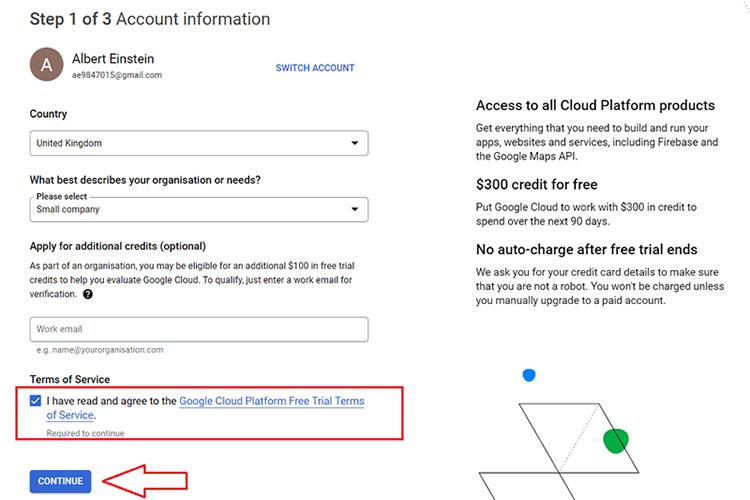This screenshot has width=750, height=500.
Task: Click the Switch Account link
Action: click(315, 68)
